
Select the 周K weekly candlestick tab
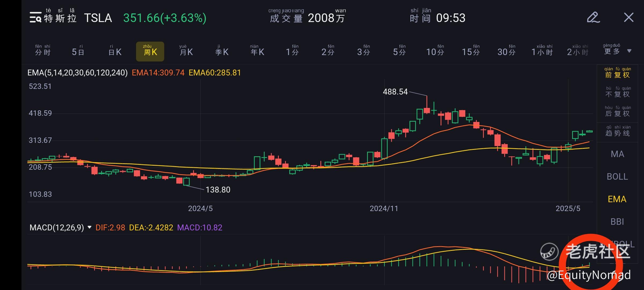pos(150,51)
